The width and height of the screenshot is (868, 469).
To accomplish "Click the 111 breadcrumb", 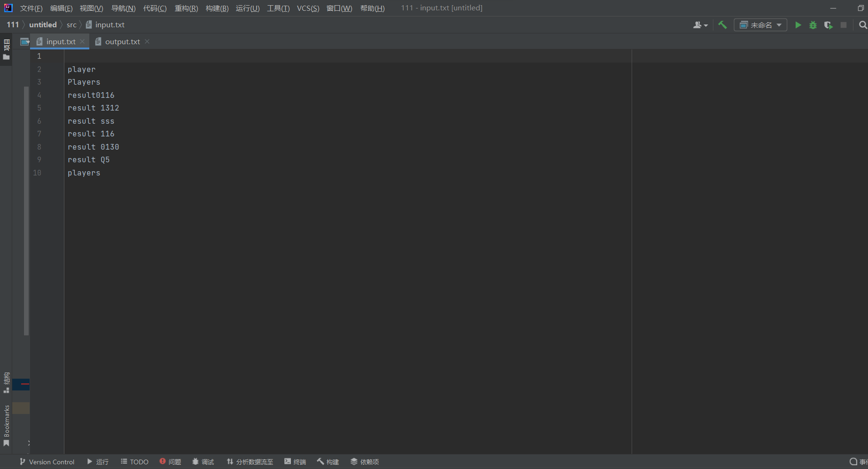I will 13,24.
